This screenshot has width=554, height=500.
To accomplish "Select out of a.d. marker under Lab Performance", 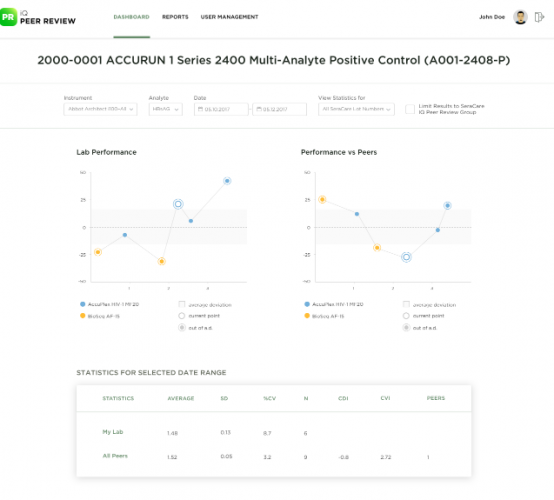I will pos(182,328).
